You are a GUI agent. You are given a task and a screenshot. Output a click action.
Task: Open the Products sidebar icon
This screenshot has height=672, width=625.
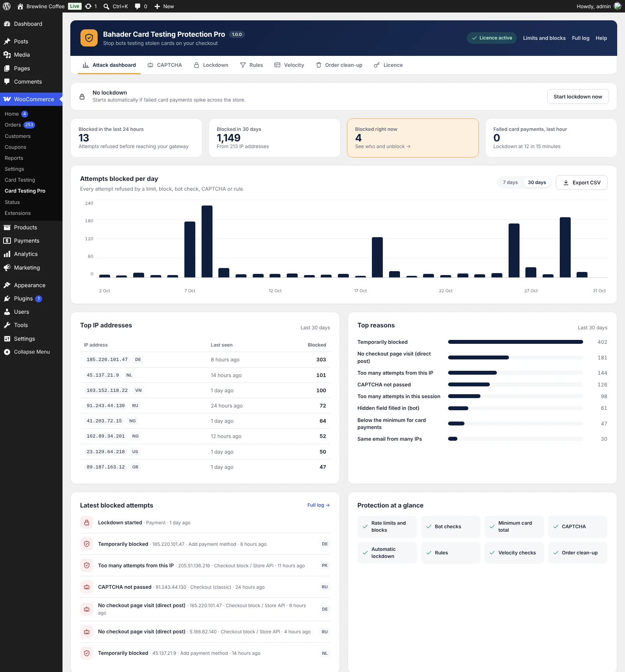coord(7,227)
